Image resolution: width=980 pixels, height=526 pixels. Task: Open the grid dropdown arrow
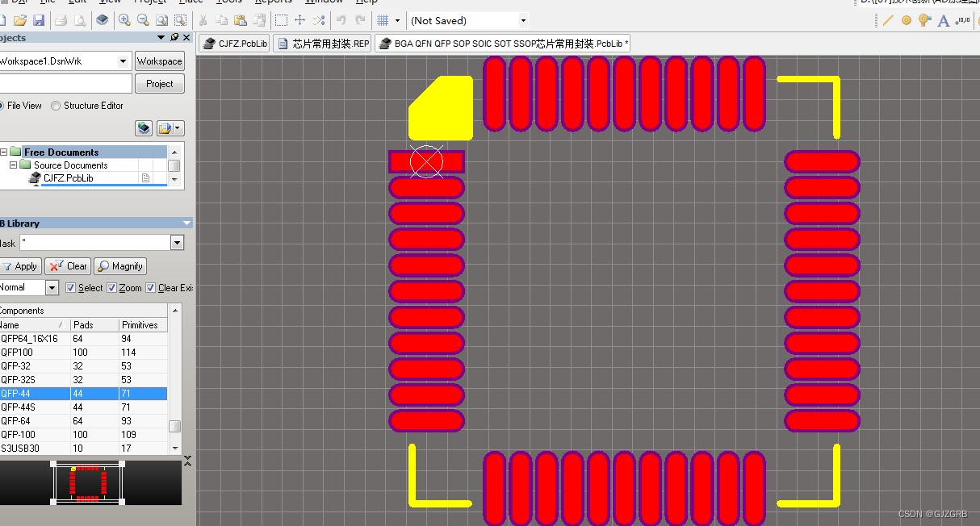(x=398, y=20)
